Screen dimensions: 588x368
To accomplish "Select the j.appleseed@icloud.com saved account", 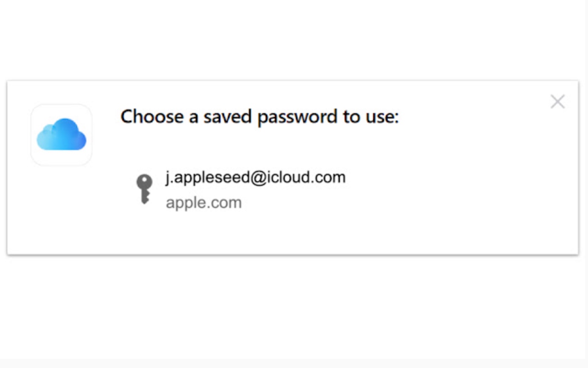I will click(255, 178).
